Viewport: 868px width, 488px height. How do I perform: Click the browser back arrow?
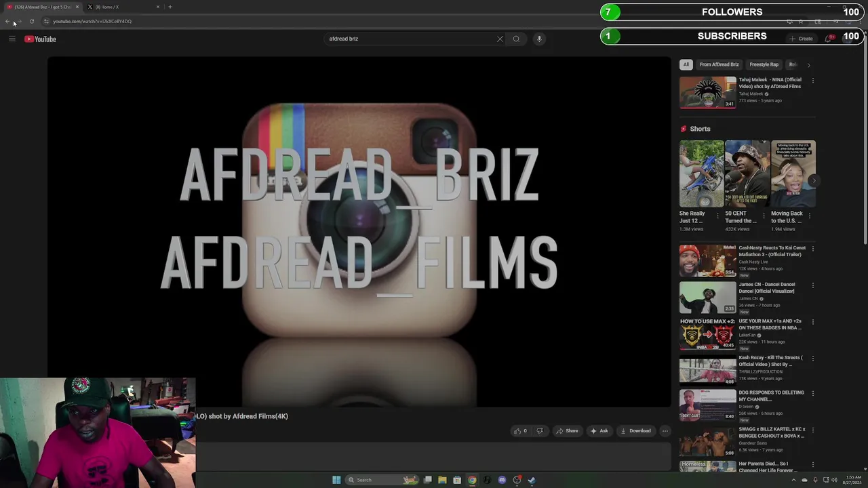pyautogui.click(x=7, y=21)
